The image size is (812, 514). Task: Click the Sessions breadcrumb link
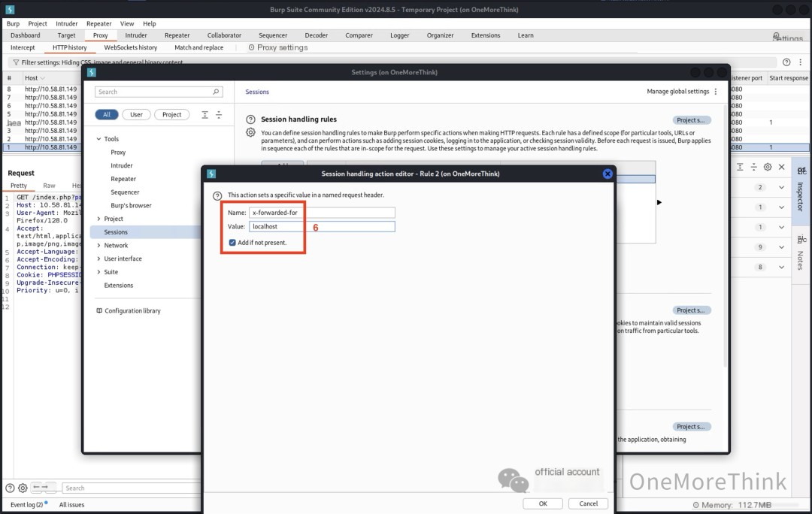tap(257, 92)
